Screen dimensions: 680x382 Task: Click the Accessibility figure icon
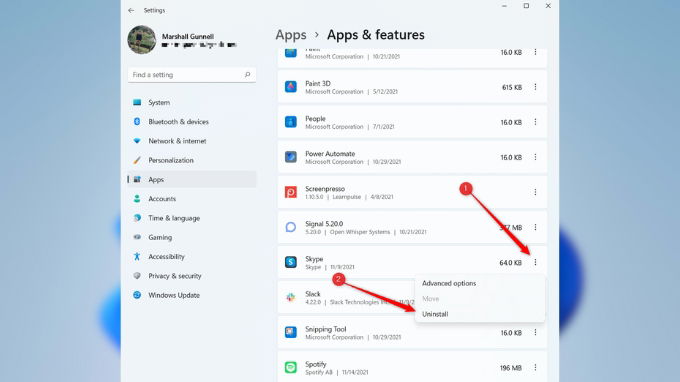(x=137, y=257)
